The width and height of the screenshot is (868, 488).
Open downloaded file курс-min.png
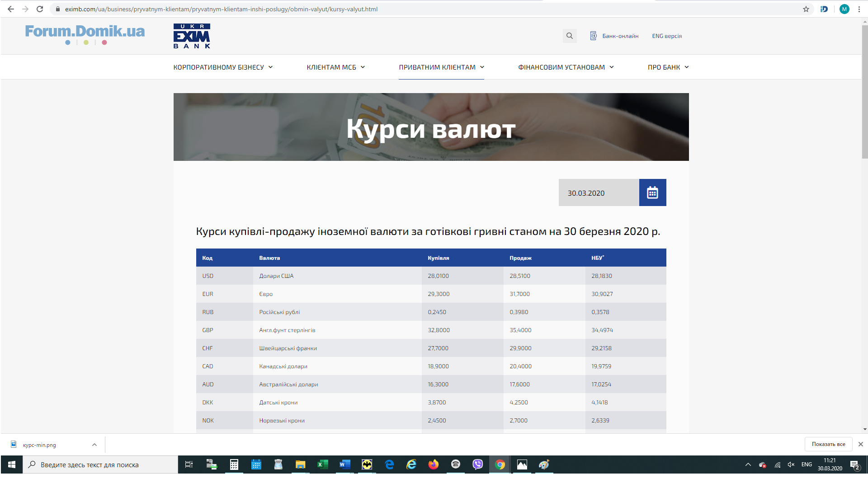(39, 445)
